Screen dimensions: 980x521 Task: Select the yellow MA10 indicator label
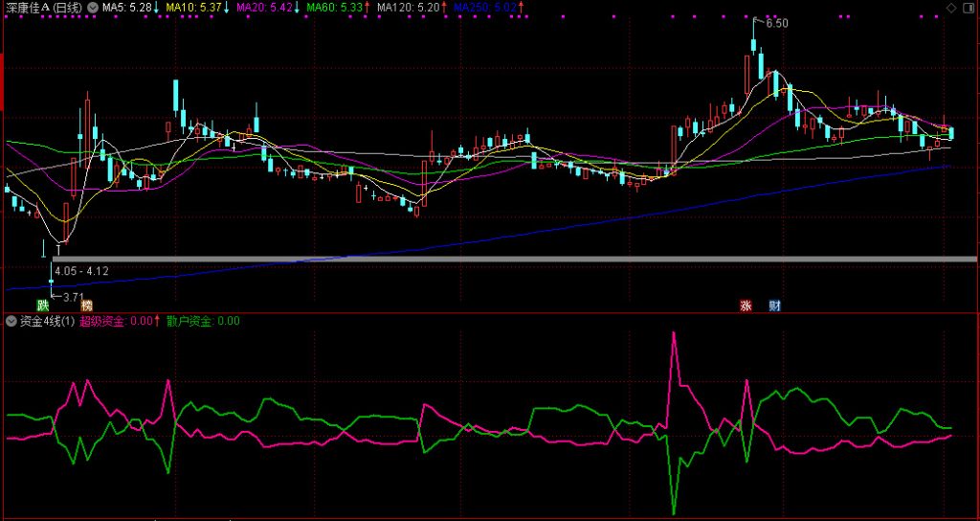pyautogui.click(x=194, y=8)
